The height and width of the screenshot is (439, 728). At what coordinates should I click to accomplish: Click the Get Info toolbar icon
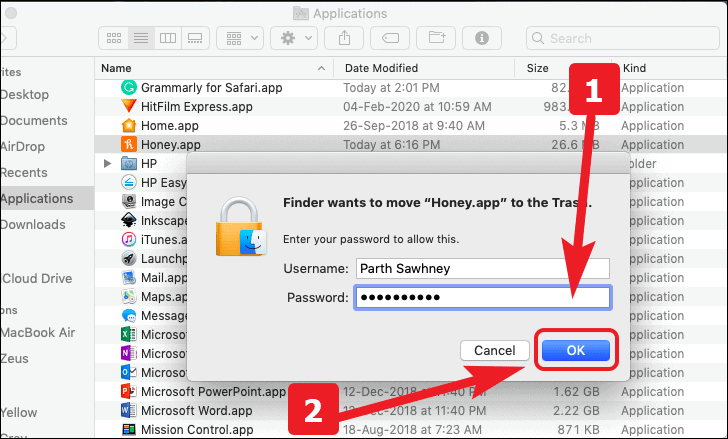482,38
